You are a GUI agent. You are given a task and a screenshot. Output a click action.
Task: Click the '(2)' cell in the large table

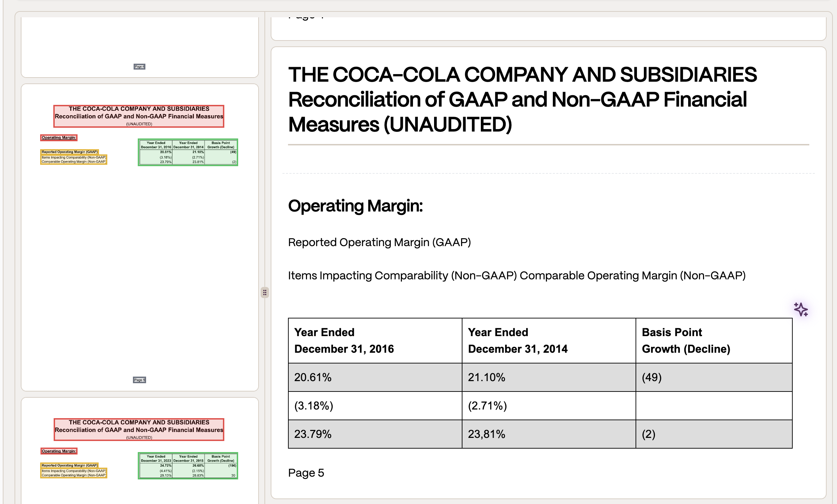point(714,434)
